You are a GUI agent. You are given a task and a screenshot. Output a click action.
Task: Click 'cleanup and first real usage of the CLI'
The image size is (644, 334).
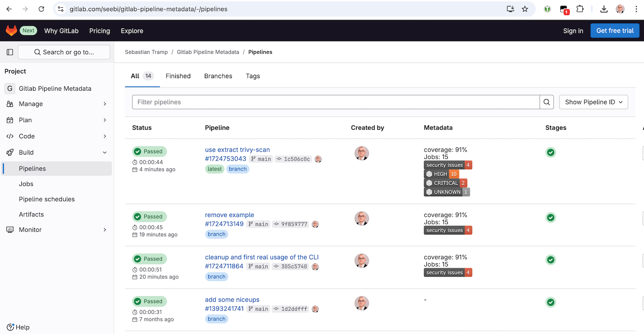[x=262, y=257]
